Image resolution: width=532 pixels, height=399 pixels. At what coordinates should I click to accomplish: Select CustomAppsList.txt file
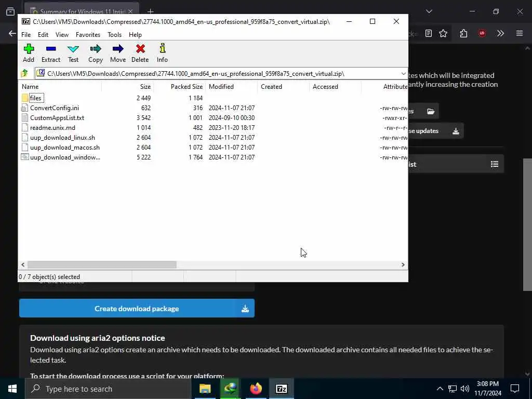point(57,118)
